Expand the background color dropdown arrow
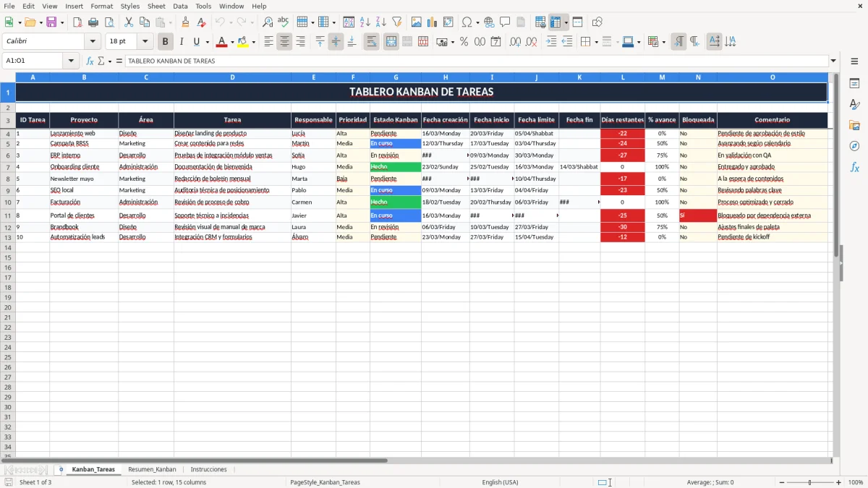 tap(253, 42)
